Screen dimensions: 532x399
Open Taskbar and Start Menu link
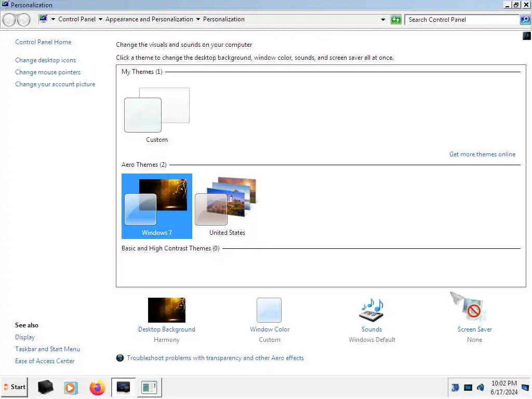pyautogui.click(x=47, y=349)
